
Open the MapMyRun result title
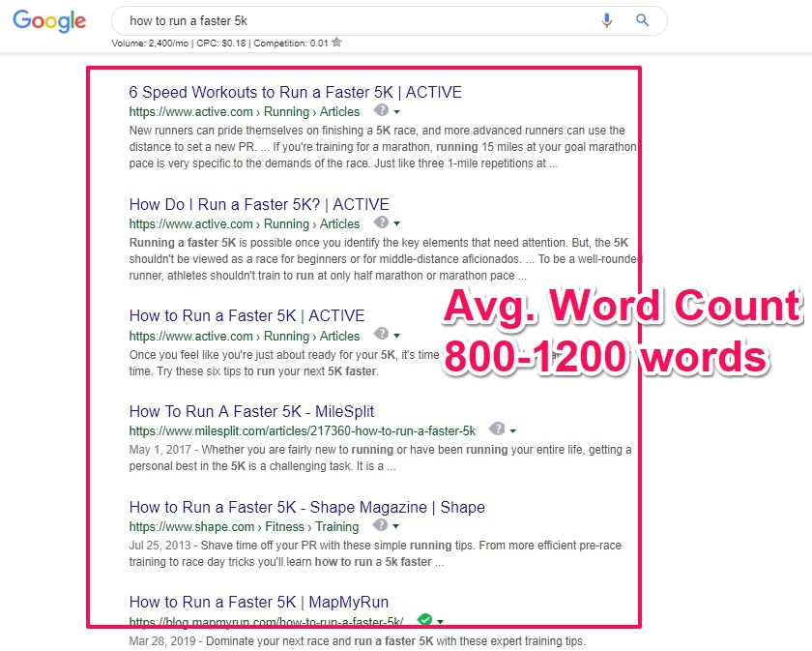pos(259,602)
